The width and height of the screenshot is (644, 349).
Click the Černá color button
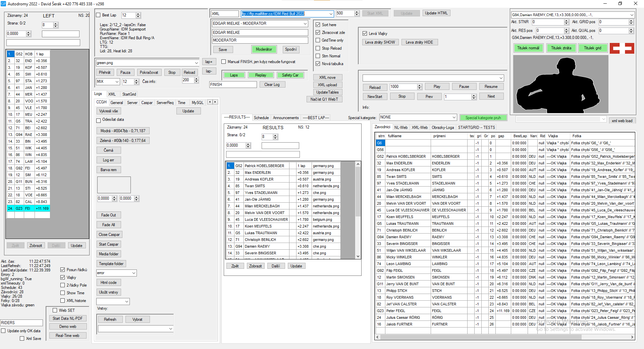[x=108, y=150]
